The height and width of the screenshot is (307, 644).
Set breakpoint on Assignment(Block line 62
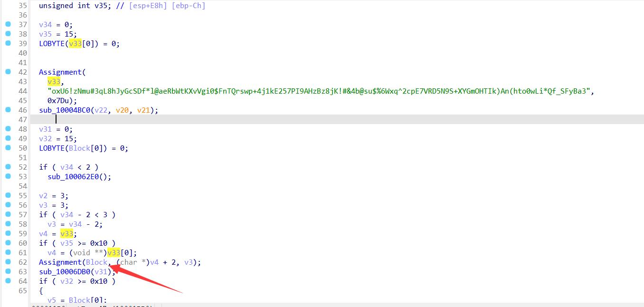tap(8, 262)
